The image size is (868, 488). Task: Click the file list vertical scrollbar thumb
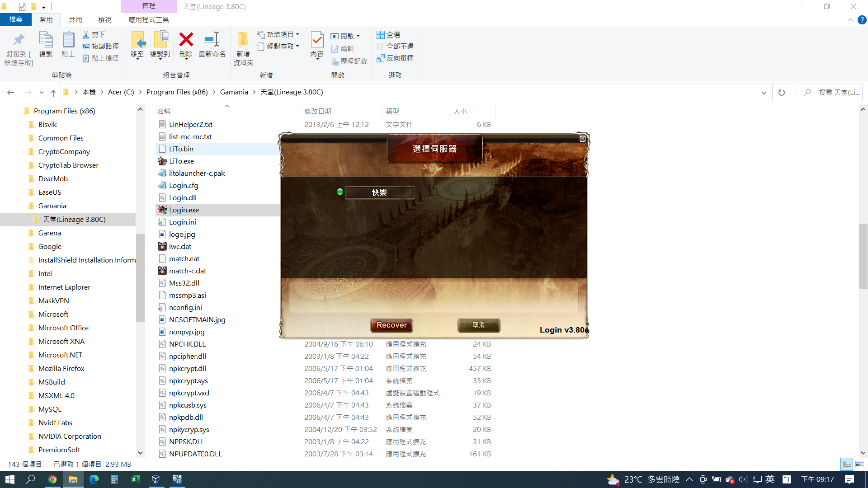tap(863, 256)
